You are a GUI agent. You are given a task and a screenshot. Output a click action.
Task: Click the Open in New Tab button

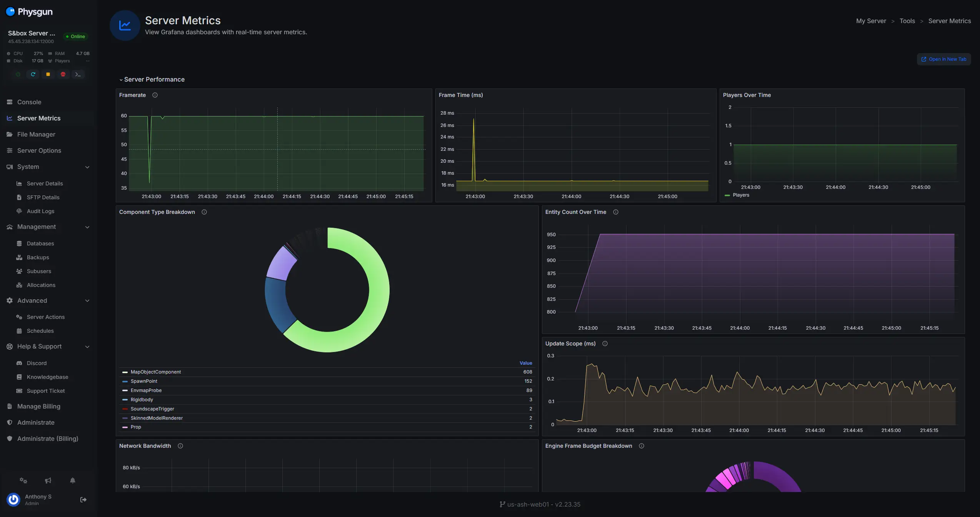pyautogui.click(x=944, y=59)
